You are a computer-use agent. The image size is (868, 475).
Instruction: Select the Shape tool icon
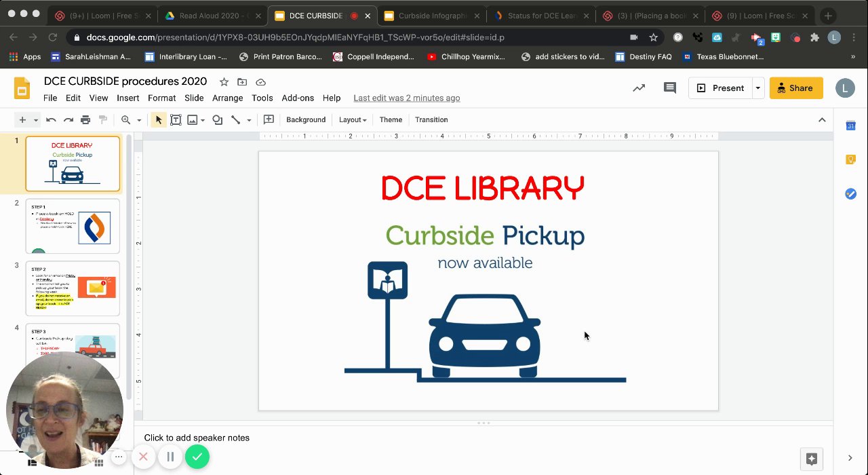[x=217, y=120]
